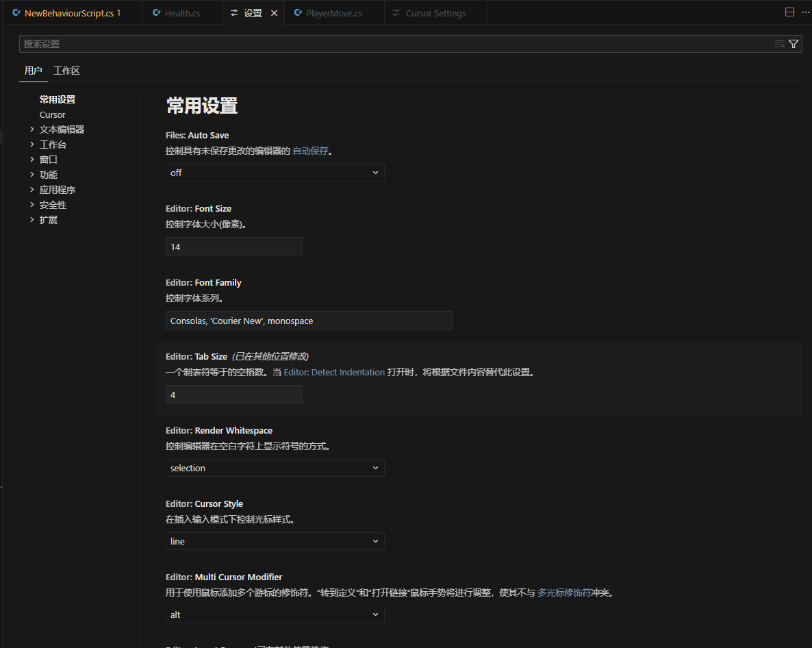Click the clear settings search icon

pos(779,44)
